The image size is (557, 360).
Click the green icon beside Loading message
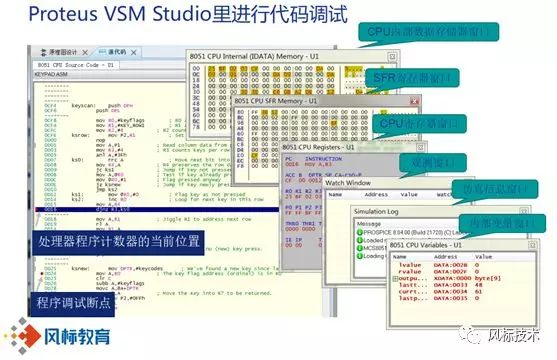pos(359,256)
